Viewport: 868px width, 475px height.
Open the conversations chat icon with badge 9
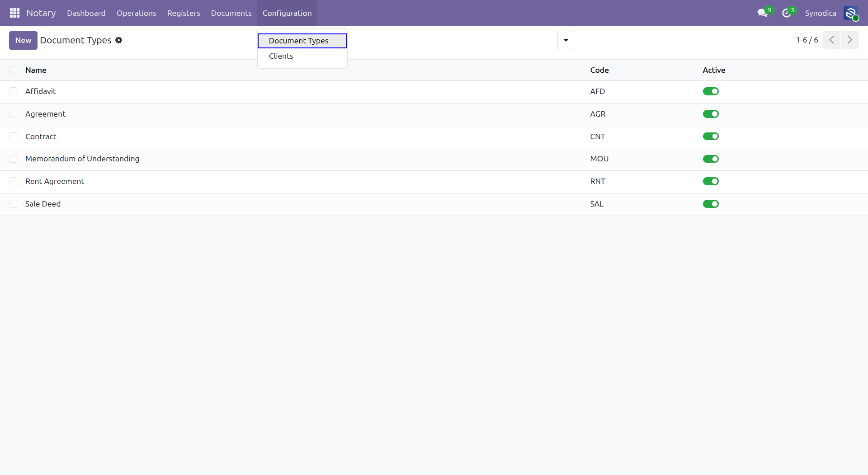click(763, 13)
